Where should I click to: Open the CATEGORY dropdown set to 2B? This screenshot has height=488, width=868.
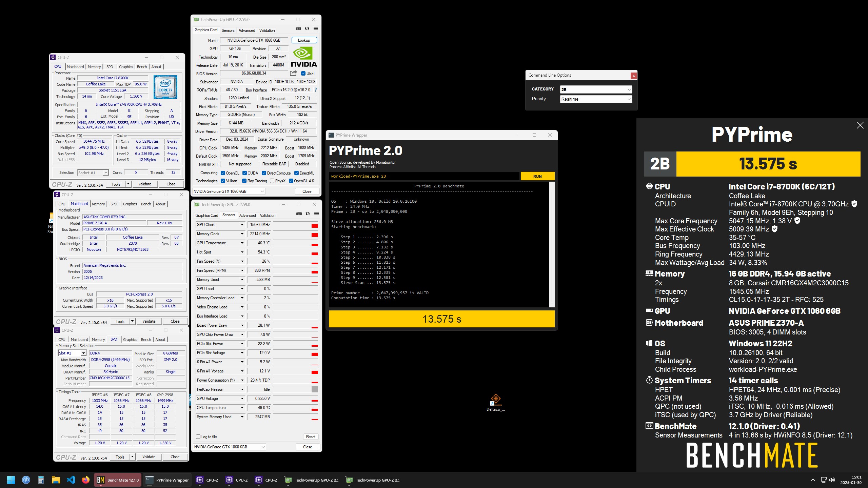(596, 89)
